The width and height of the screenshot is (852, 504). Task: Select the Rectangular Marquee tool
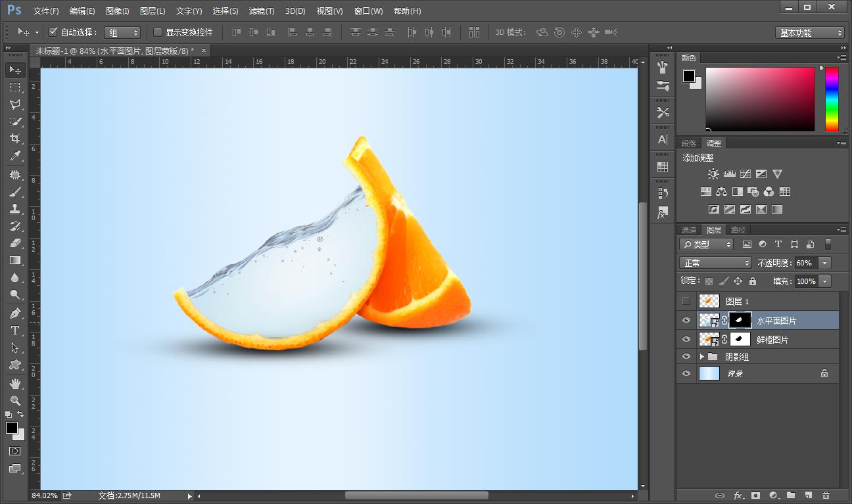(14, 87)
